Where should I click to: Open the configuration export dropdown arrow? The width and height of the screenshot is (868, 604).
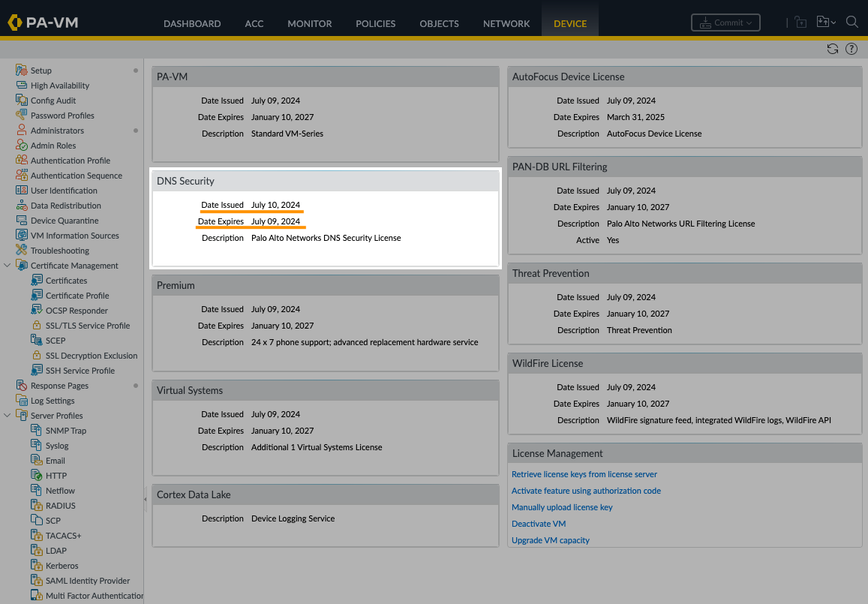pos(833,23)
